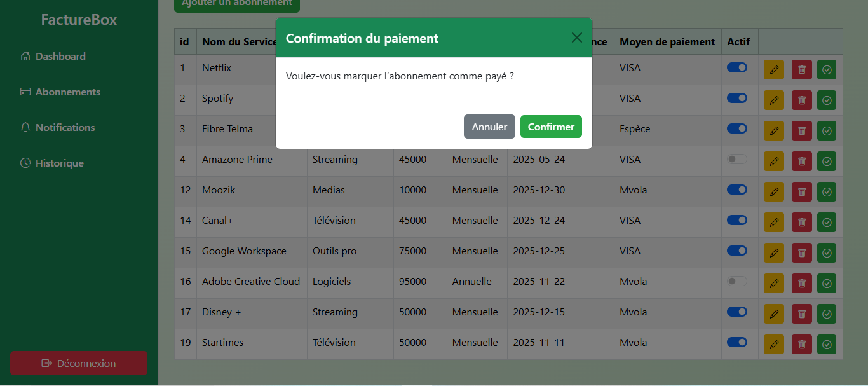Close the payment confirmation dialog
868x386 pixels.
coord(576,38)
